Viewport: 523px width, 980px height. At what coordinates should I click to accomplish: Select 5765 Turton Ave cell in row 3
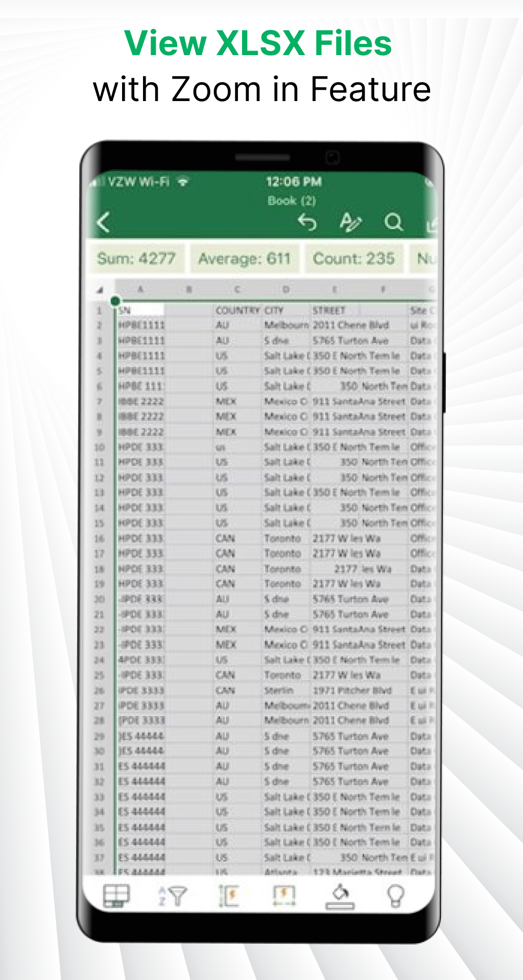351,340
